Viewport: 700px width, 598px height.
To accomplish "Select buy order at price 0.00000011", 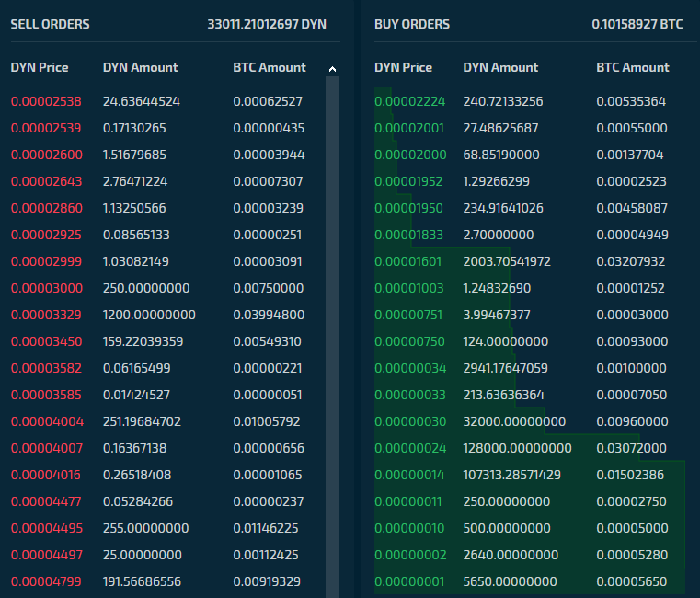I will coord(530,501).
